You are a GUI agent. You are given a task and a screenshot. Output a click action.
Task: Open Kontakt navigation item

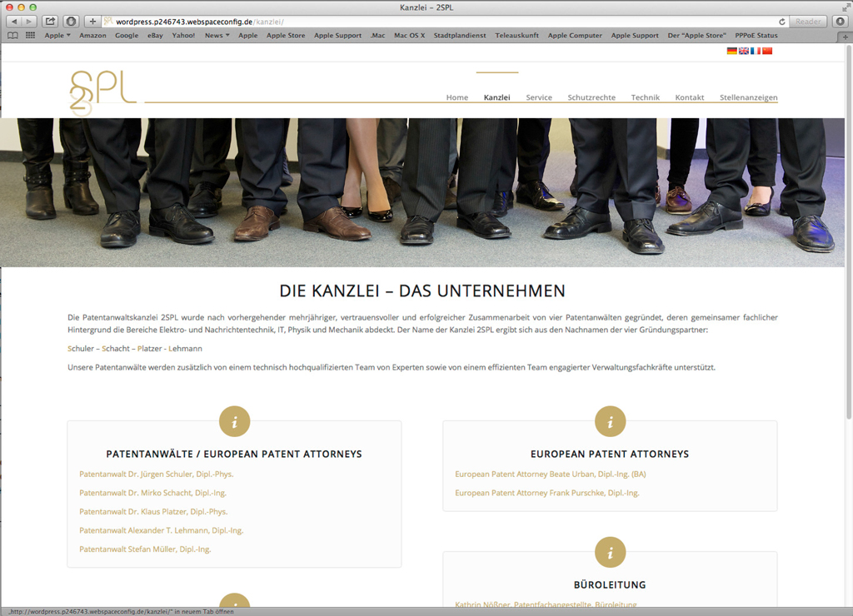[689, 97]
